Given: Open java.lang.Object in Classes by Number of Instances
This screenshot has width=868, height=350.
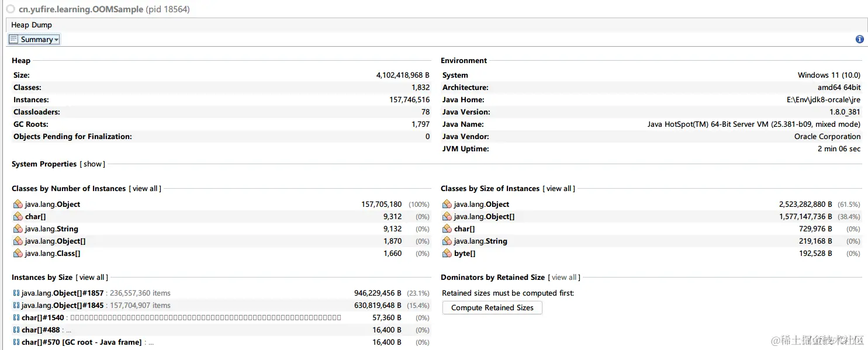Looking at the screenshot, I should pos(53,205).
